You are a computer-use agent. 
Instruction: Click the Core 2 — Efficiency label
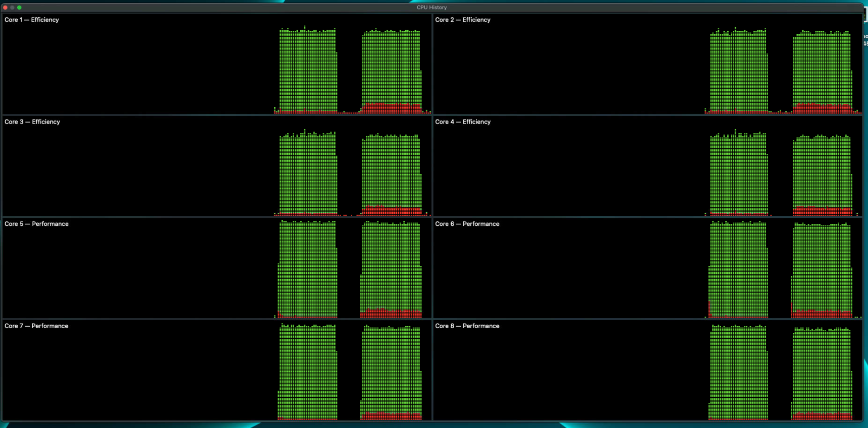coord(463,20)
